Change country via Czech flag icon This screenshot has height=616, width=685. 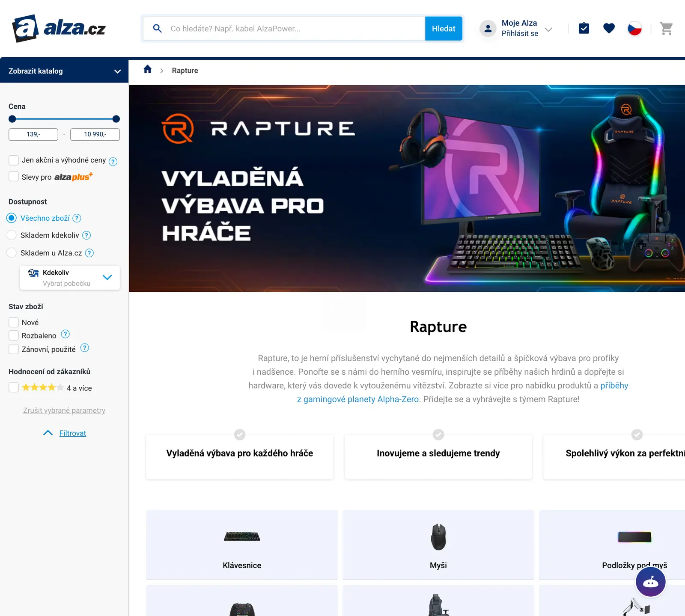pyautogui.click(x=634, y=29)
